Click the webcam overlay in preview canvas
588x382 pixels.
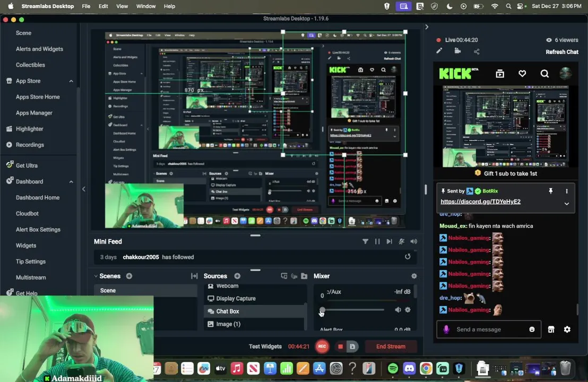coord(144,205)
